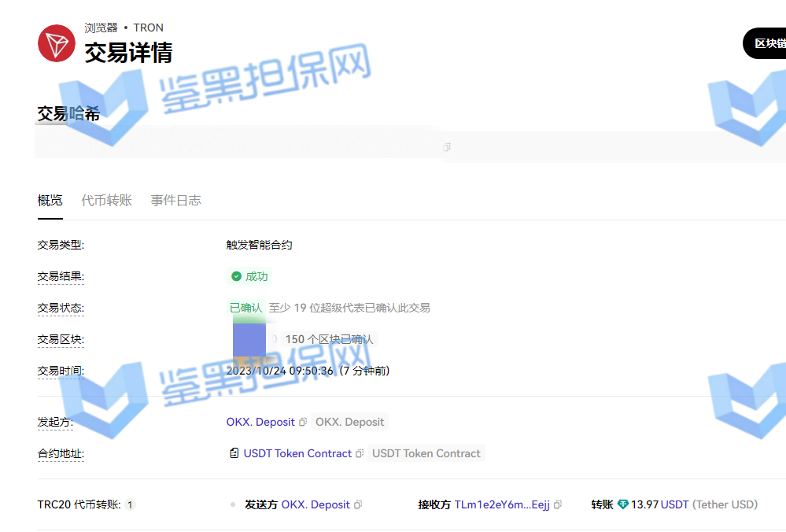
Task: Copy the 发送方 address in TRC20 row
Action: (358, 505)
